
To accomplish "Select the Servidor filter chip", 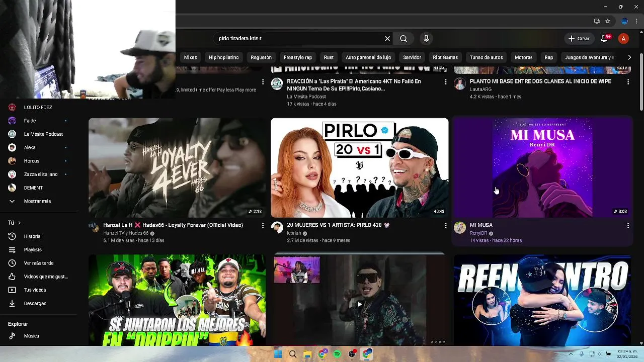I will 412,57.
